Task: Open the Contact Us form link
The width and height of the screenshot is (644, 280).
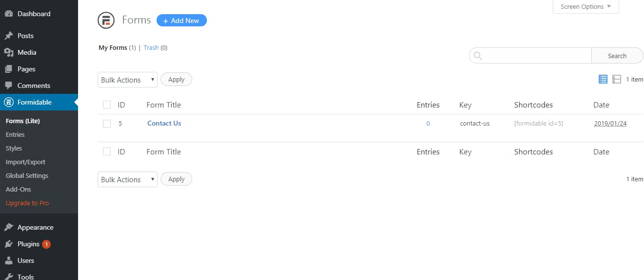Action: (x=164, y=123)
